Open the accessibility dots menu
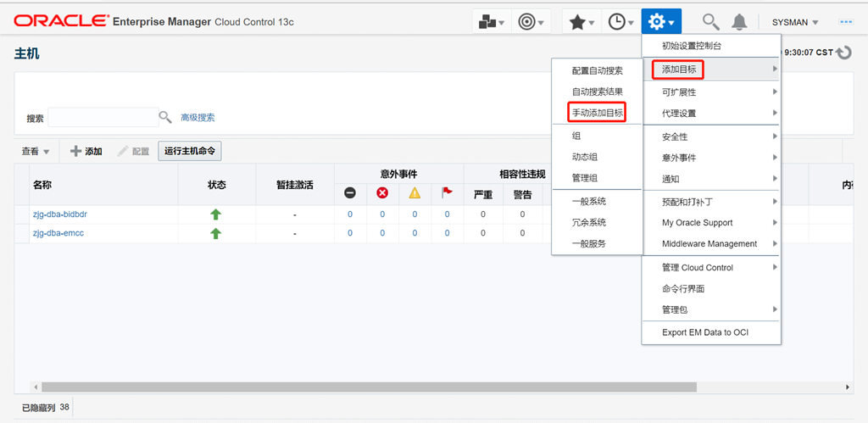Screen dimensions: 868x423 846,22
